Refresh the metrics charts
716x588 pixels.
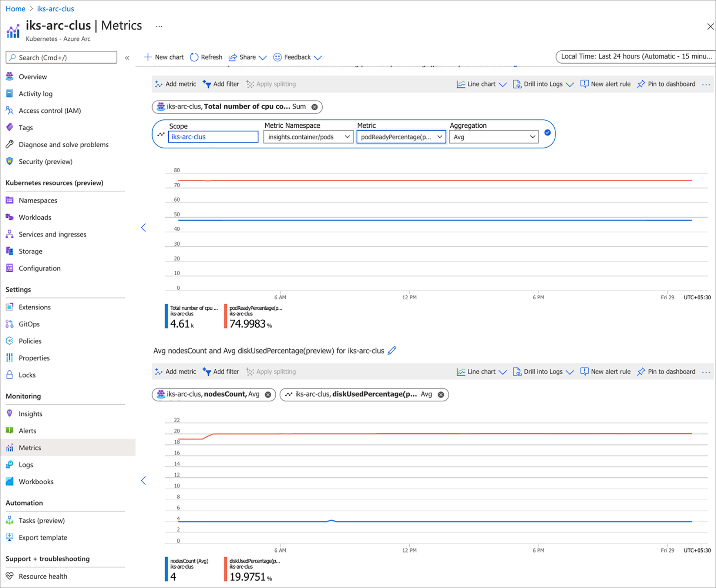click(206, 57)
